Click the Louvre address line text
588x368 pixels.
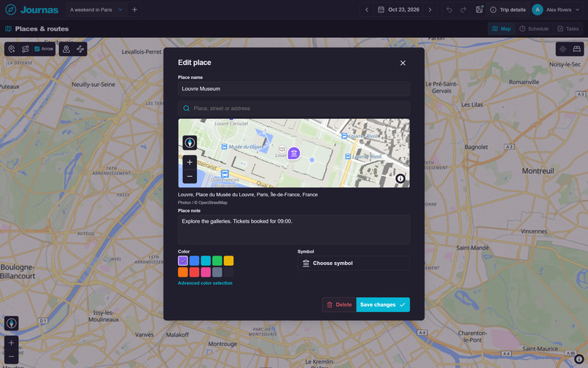tap(248, 194)
